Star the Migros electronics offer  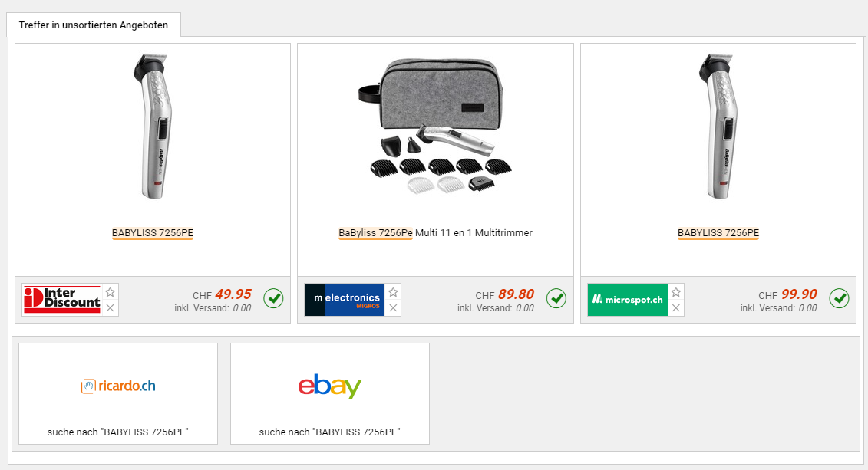[x=393, y=292]
